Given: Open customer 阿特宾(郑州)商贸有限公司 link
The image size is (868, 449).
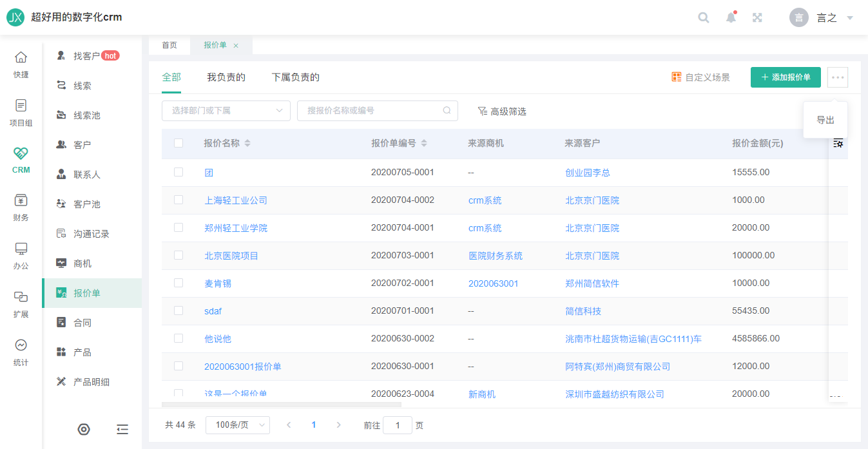Looking at the screenshot, I should pyautogui.click(x=618, y=367).
